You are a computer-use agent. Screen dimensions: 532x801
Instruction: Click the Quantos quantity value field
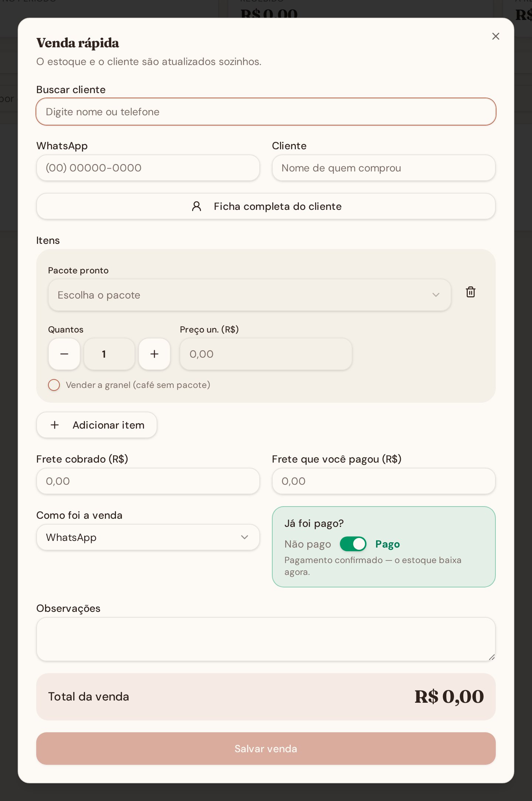[109, 354]
